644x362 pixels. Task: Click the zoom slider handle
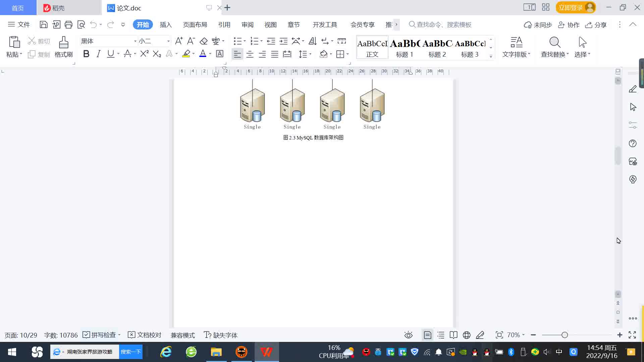(565, 335)
